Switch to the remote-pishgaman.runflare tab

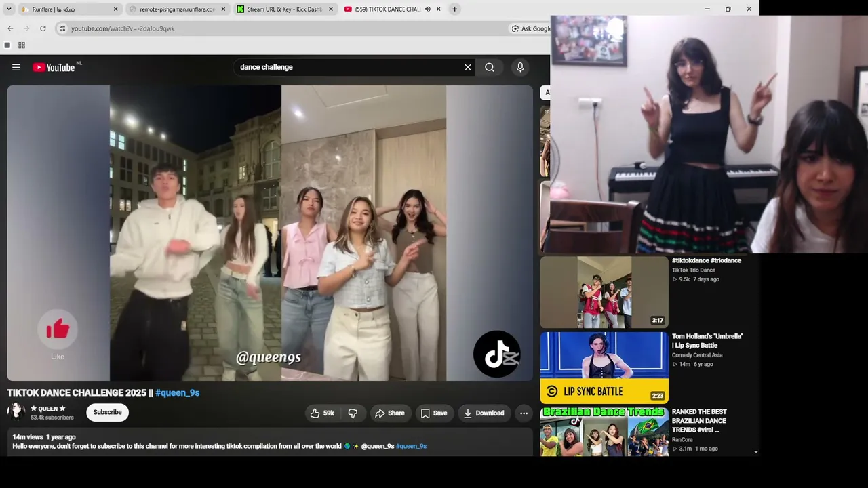point(177,9)
